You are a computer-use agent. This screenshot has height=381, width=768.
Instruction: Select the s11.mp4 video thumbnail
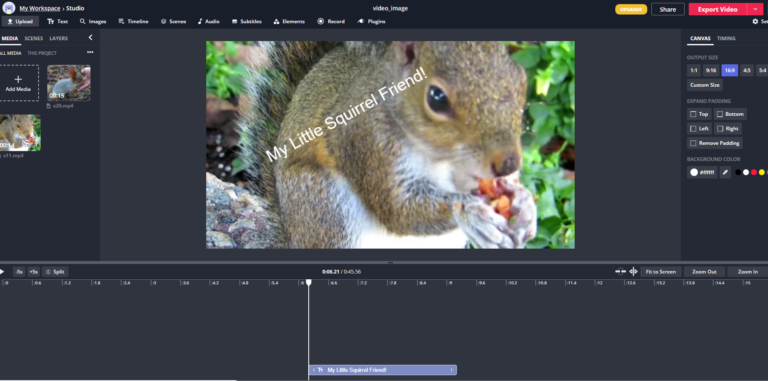pyautogui.click(x=20, y=133)
